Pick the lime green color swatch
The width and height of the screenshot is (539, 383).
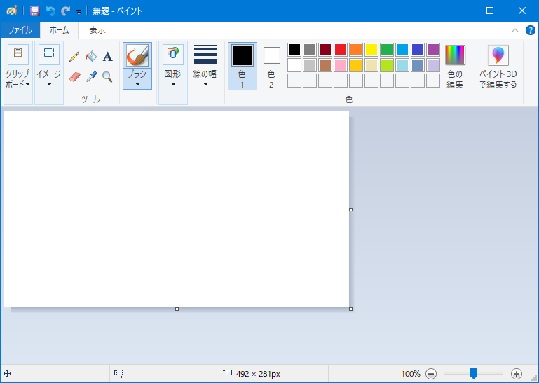pos(387,65)
